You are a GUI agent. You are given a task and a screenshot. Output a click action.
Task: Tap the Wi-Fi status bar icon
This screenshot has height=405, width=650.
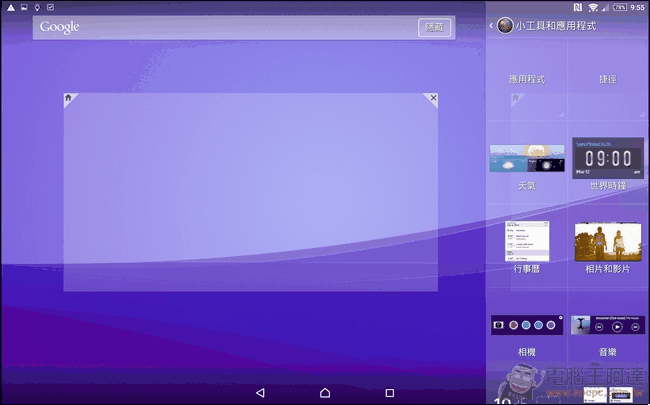pyautogui.click(x=593, y=7)
